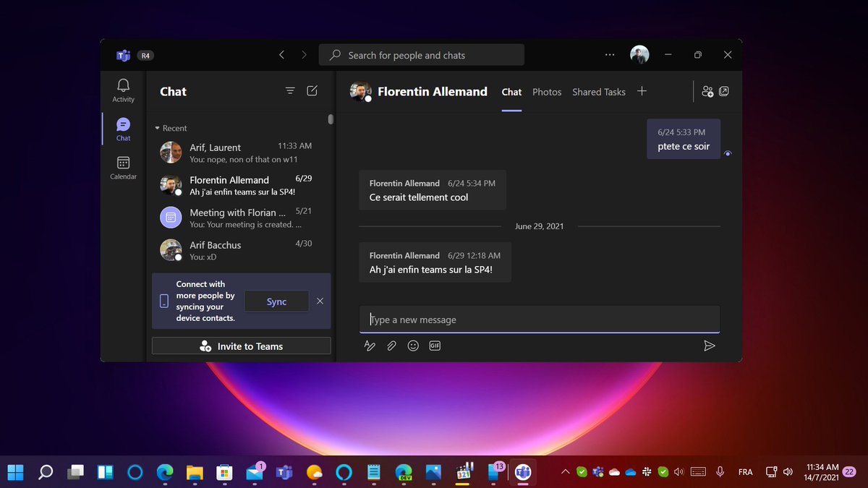Viewport: 868px width, 488px height.
Task: Send the message with the arrow icon
Action: pos(710,346)
